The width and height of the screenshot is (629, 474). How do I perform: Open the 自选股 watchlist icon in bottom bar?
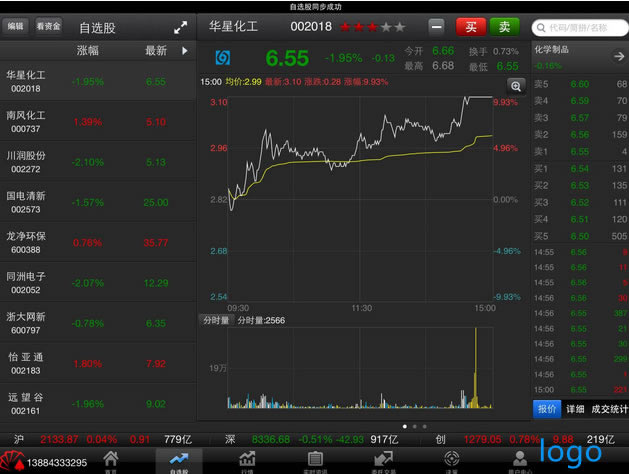[x=179, y=460]
